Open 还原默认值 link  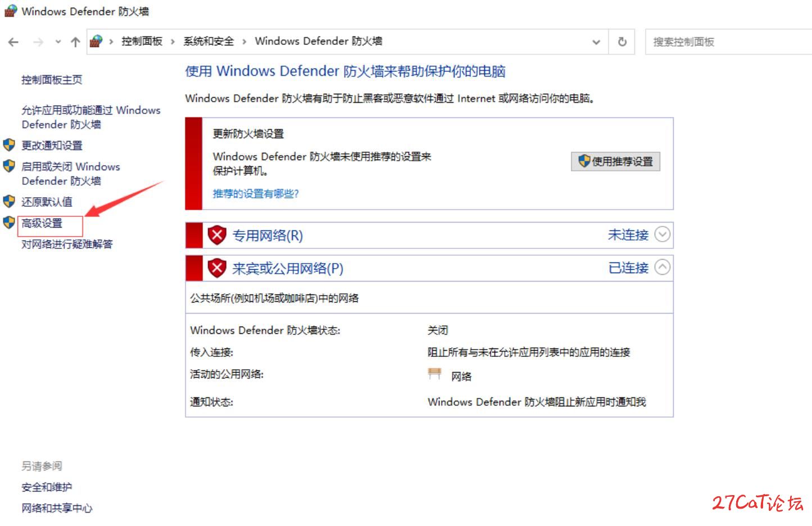coord(47,202)
